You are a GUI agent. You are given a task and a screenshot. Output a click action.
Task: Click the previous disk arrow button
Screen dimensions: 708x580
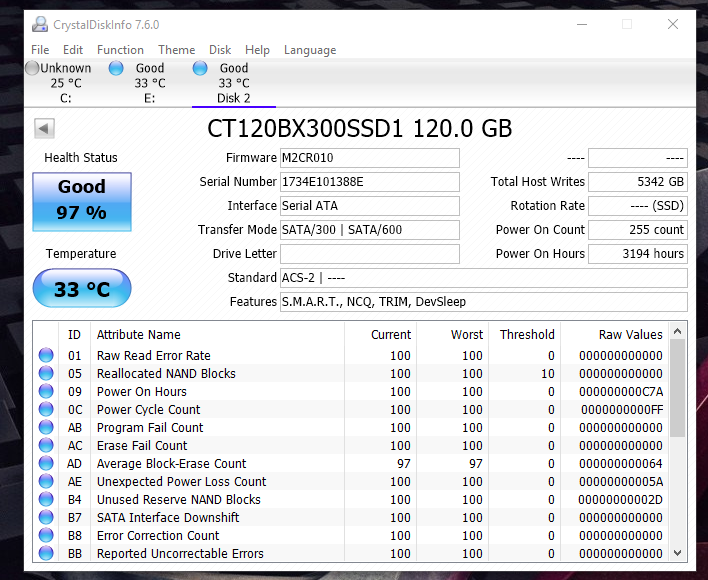(44, 128)
